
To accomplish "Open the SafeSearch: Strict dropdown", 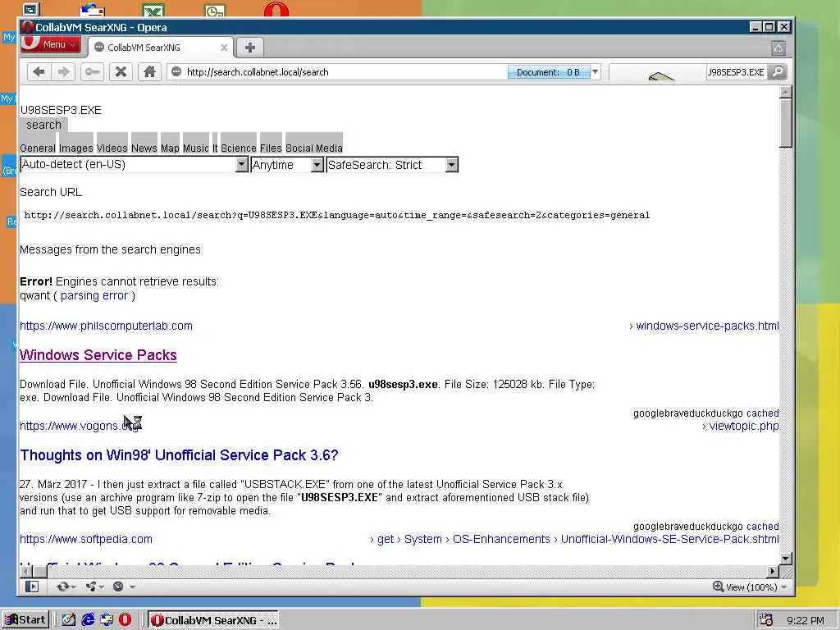I will pos(392,164).
